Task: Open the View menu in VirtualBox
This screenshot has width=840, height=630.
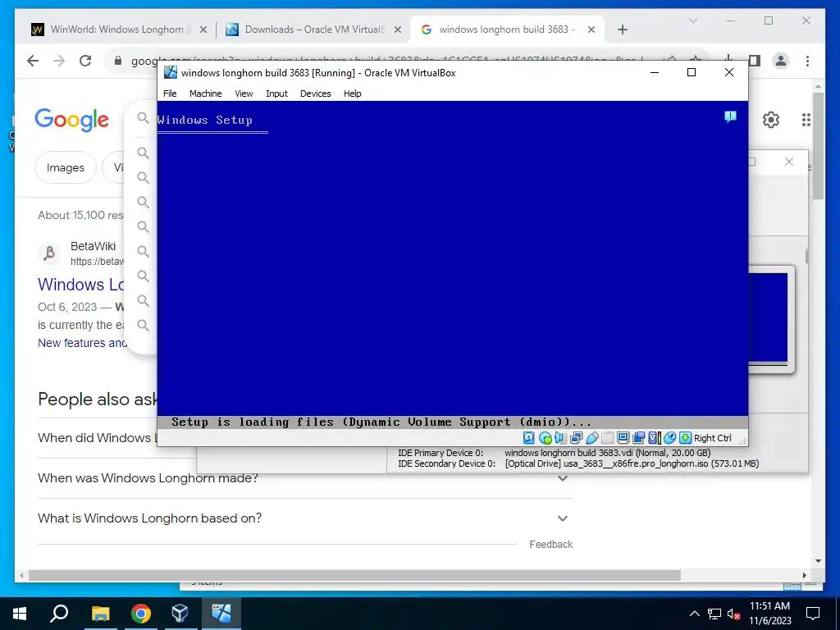Action: point(244,94)
